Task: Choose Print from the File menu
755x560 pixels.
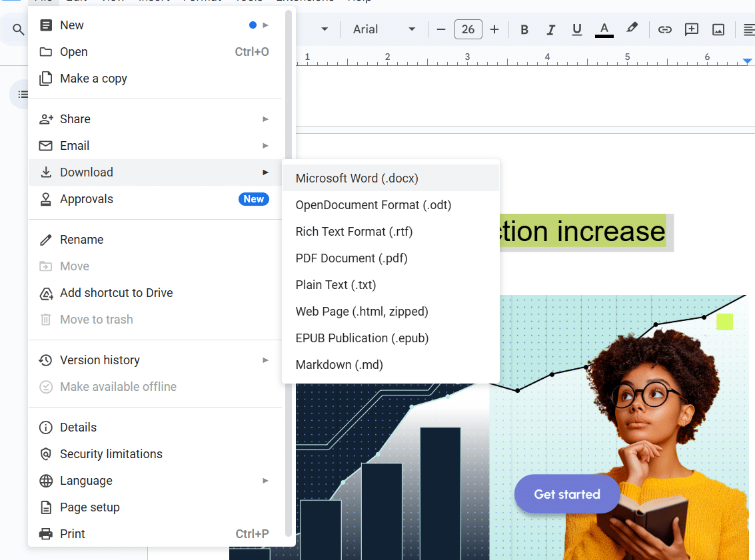Action: (x=155, y=533)
